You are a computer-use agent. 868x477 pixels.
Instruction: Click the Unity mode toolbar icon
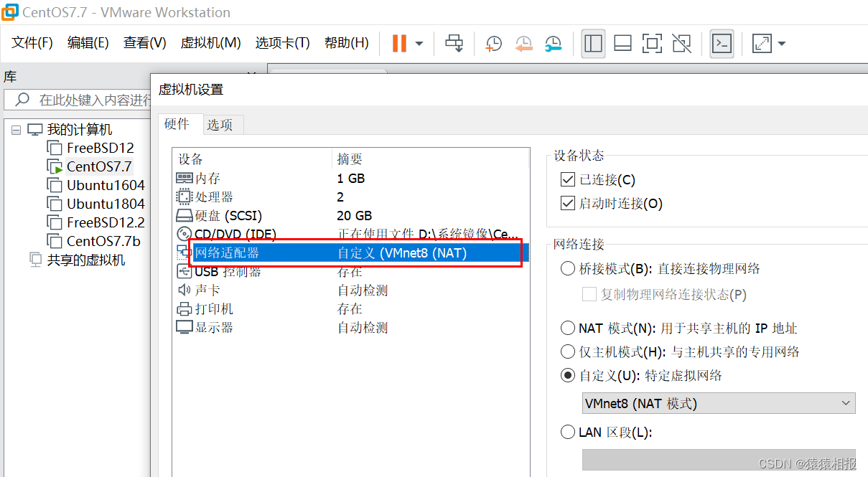681,43
